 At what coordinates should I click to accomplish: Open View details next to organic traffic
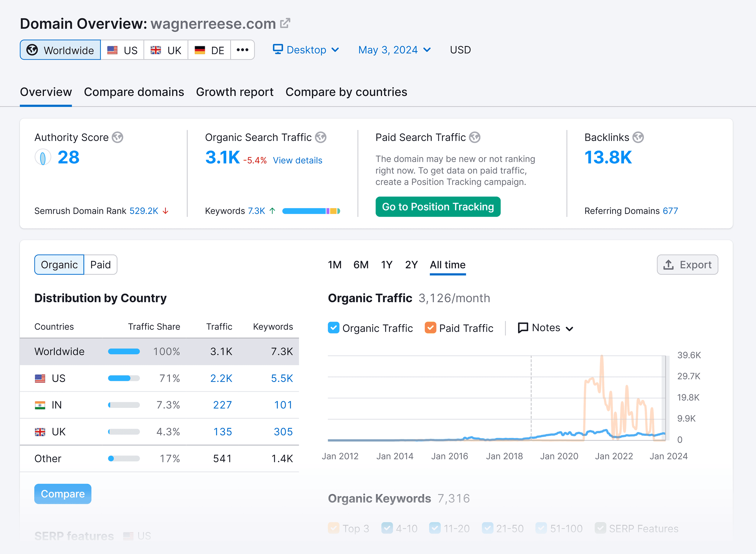pos(298,160)
